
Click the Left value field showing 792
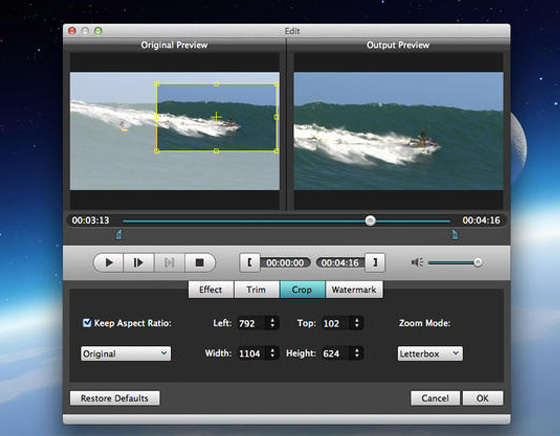[x=251, y=323]
